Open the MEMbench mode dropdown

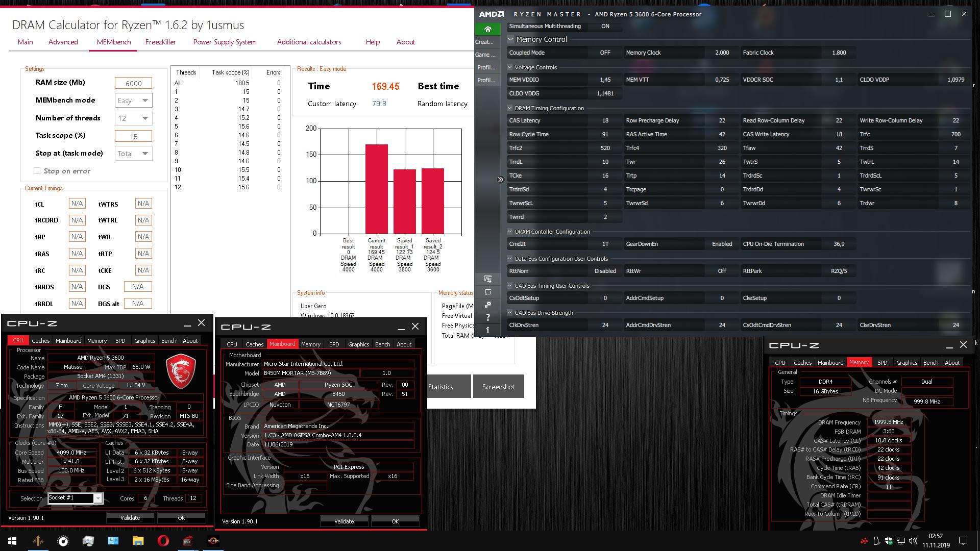[134, 101]
